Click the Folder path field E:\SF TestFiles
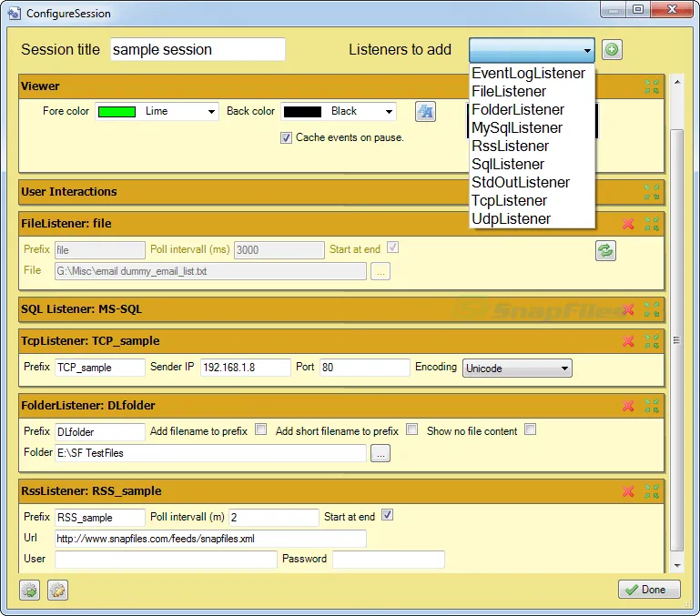Image resolution: width=700 pixels, height=616 pixels. click(x=210, y=453)
